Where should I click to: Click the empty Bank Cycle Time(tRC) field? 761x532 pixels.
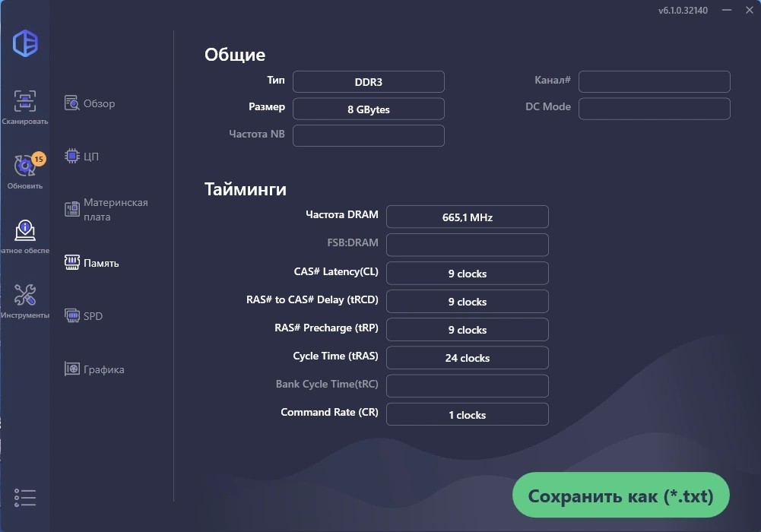[468, 385]
